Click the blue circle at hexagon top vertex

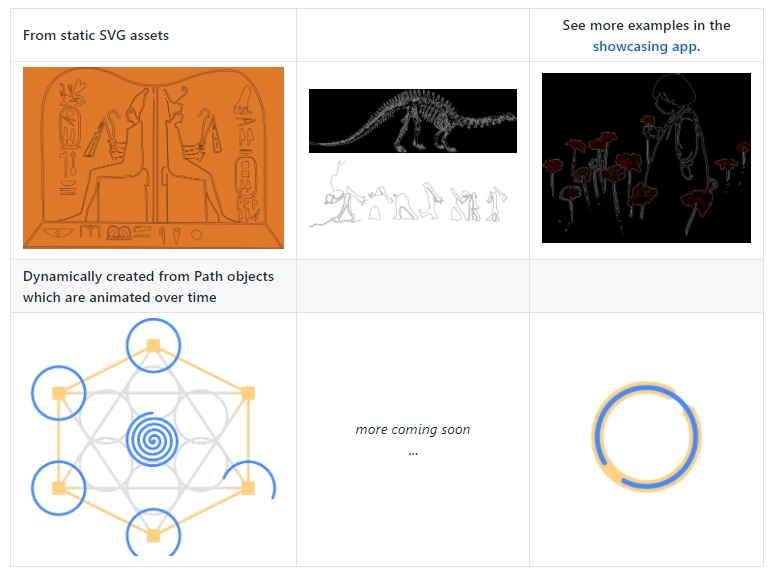click(153, 345)
